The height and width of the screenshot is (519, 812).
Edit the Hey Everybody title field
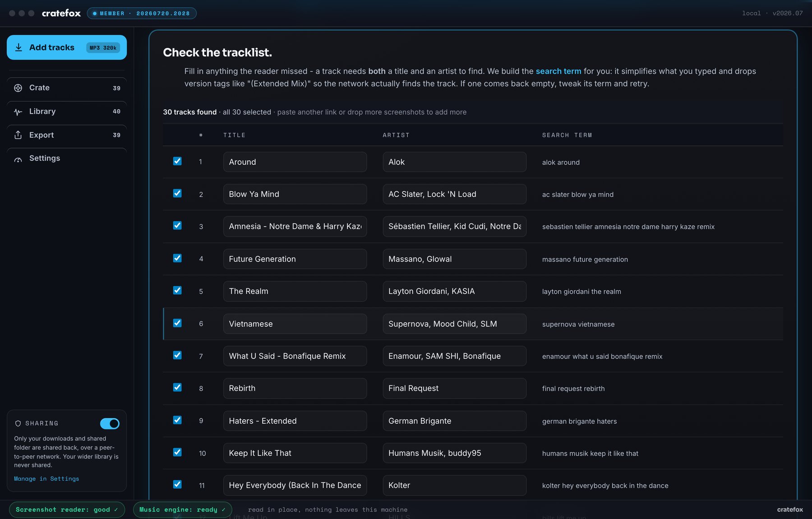pos(295,485)
